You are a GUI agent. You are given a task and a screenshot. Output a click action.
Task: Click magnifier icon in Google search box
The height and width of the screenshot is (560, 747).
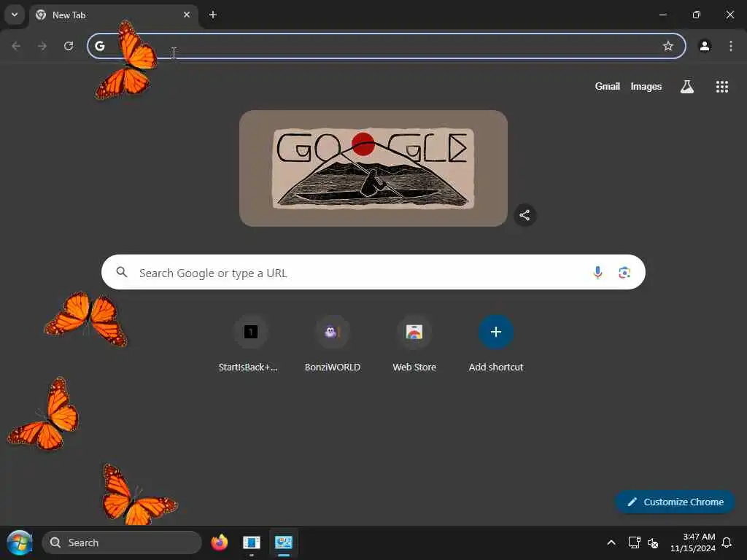point(122,272)
